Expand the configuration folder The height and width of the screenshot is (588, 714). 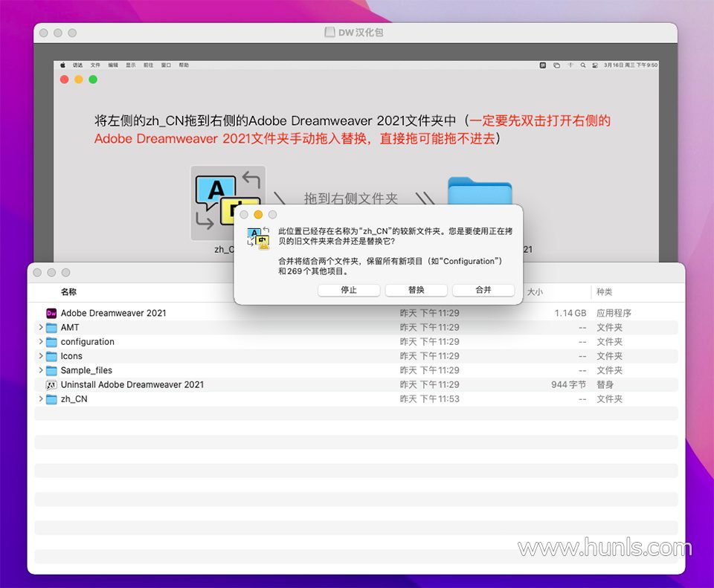pos(40,341)
